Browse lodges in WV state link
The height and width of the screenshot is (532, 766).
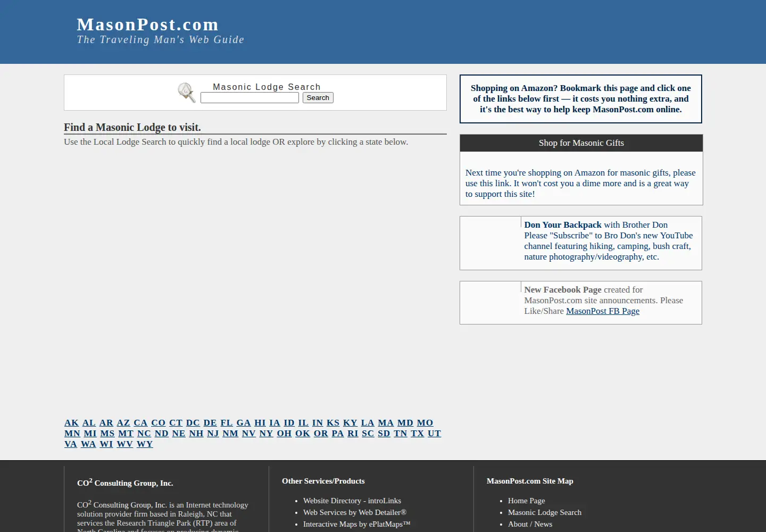point(125,444)
